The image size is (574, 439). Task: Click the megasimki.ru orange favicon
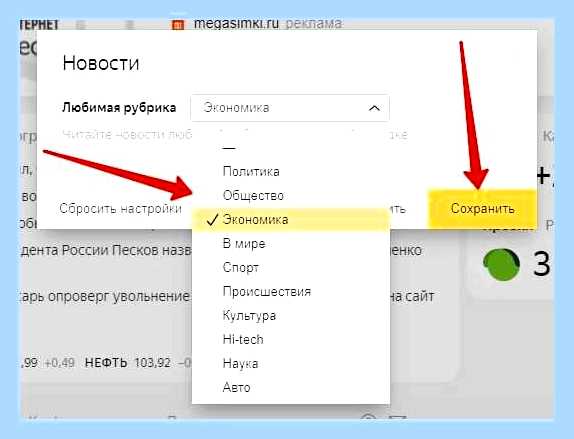click(178, 25)
